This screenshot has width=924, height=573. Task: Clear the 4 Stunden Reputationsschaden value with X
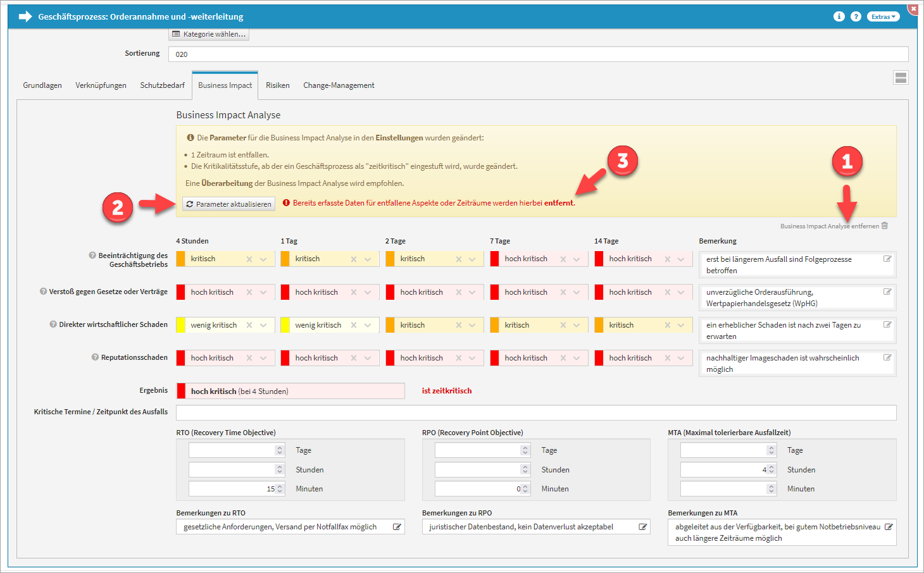tap(249, 358)
